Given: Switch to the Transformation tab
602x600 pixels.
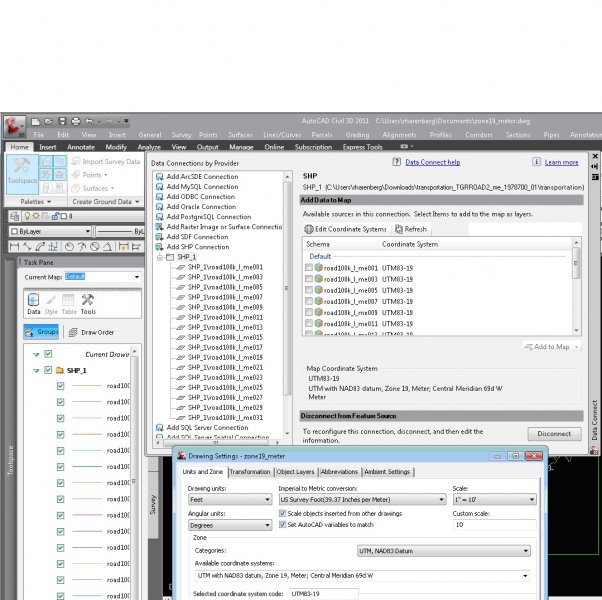Looking at the screenshot, I should pos(250,472).
